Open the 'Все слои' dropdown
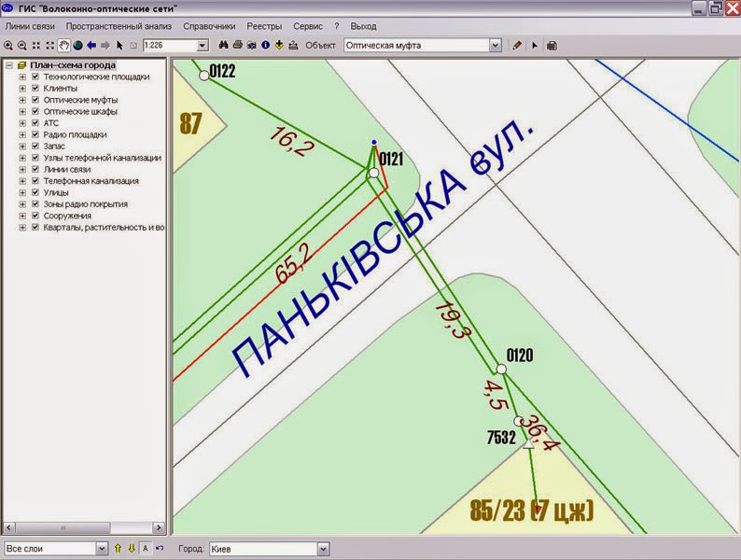Viewport: 741px width, 560px height. [x=102, y=549]
